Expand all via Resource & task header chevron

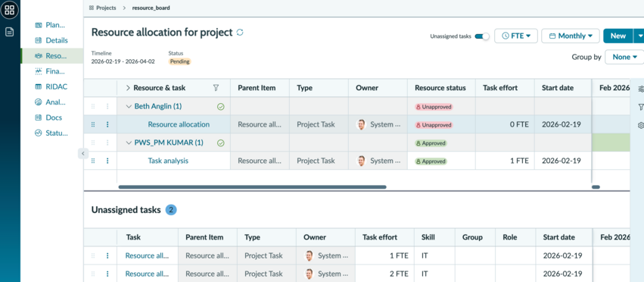[128, 88]
